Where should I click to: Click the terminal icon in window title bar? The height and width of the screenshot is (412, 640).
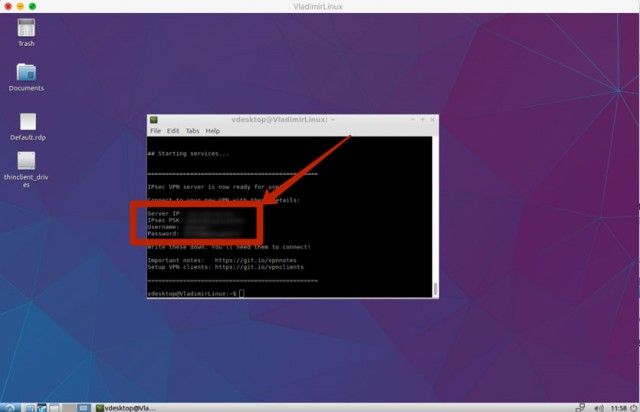coord(154,119)
